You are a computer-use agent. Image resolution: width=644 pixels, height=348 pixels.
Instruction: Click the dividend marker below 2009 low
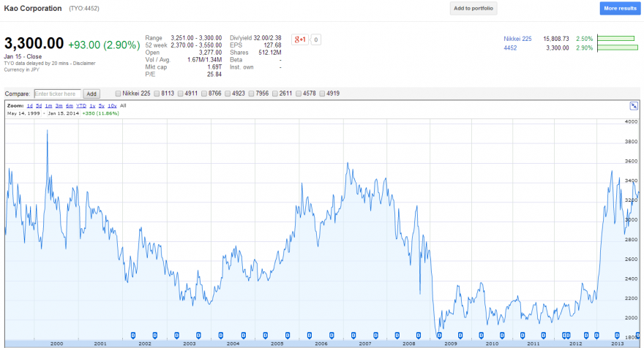pos(439,336)
